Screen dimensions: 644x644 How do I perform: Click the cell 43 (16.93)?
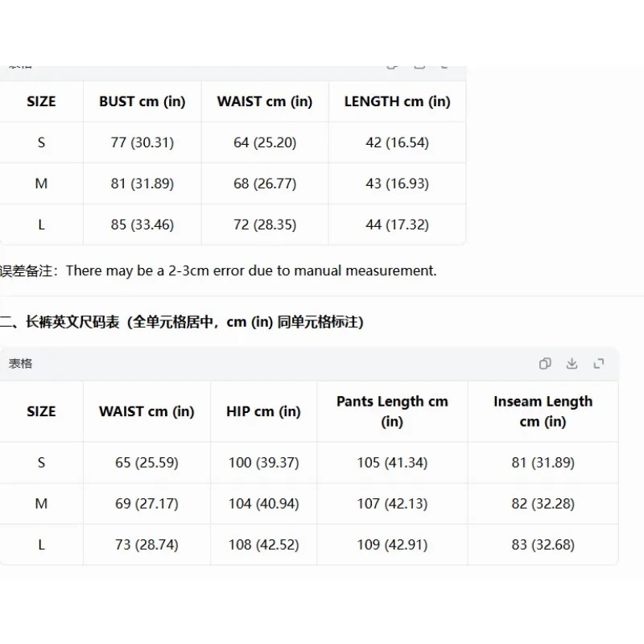tap(397, 184)
